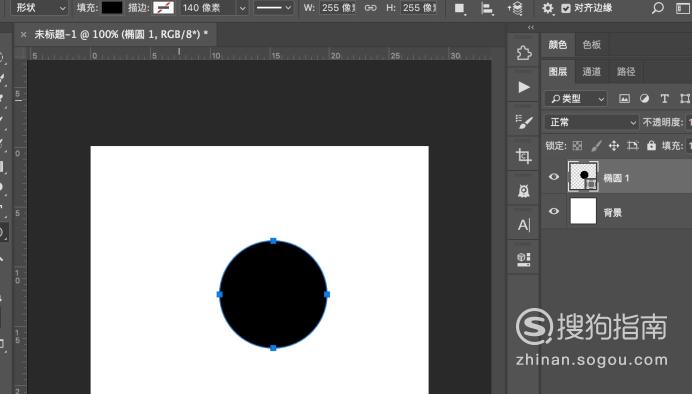Open the Brush settings panel icon
The height and width of the screenshot is (394, 692).
point(524,121)
